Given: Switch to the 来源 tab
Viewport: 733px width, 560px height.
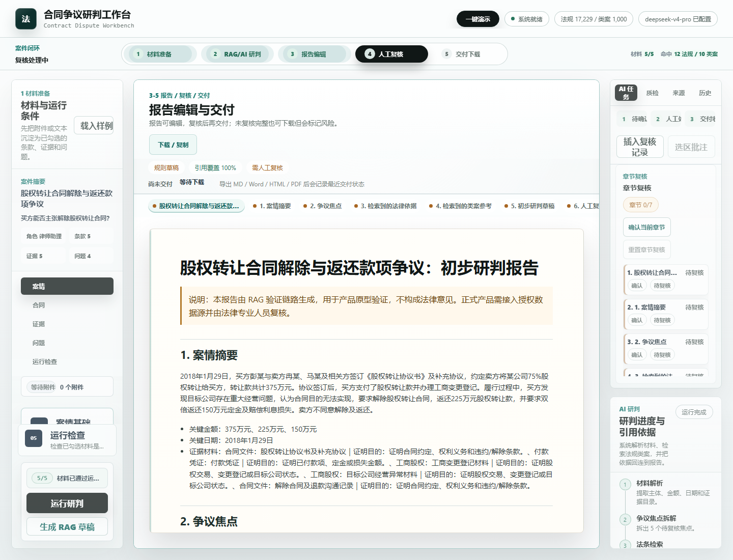Looking at the screenshot, I should pos(679,93).
